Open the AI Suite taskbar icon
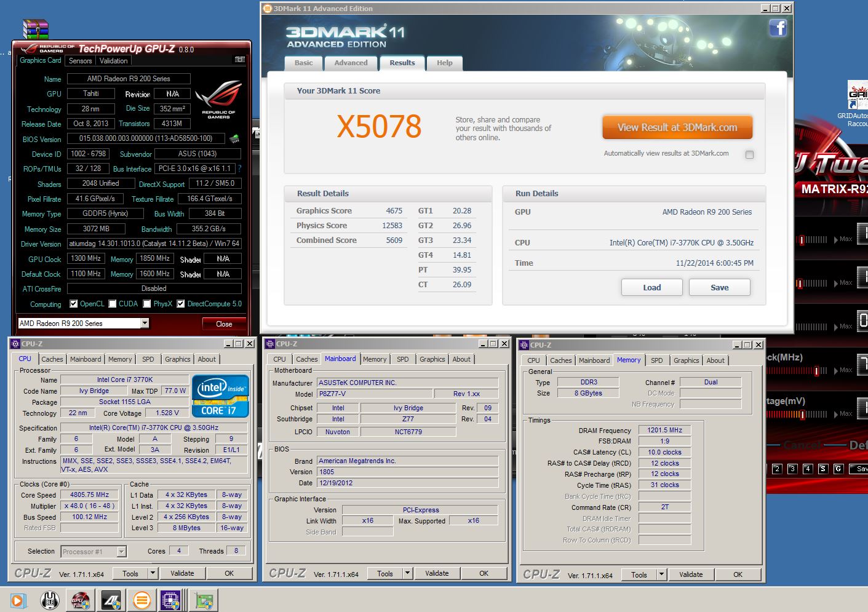The image size is (868, 612). (x=111, y=600)
